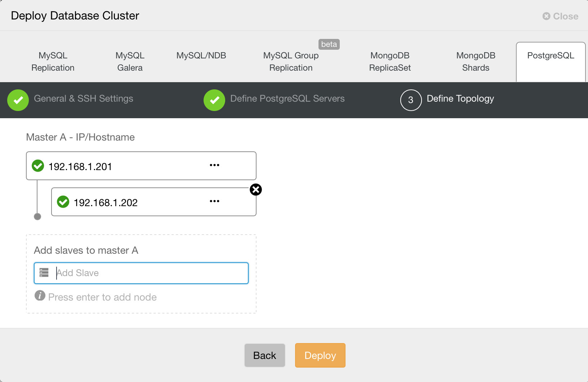Select the Define Topology step label
The height and width of the screenshot is (382, 588).
click(460, 99)
